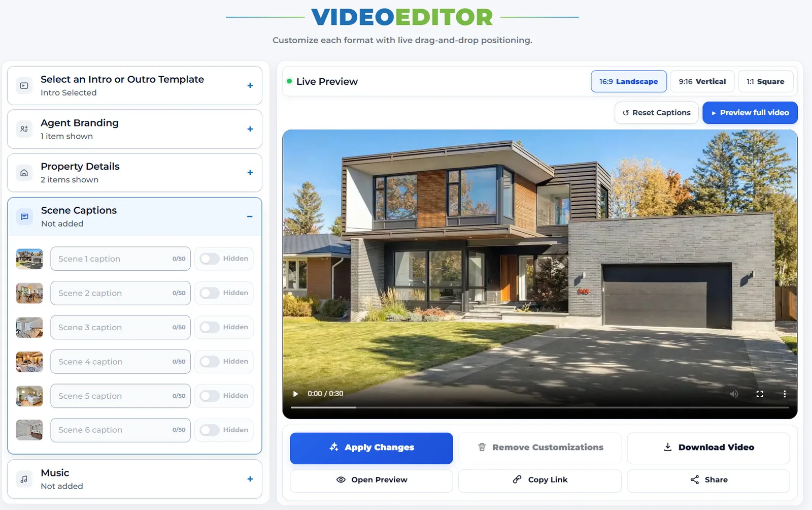The image size is (812, 510).
Task: Click Preview full video button
Action: [750, 113]
